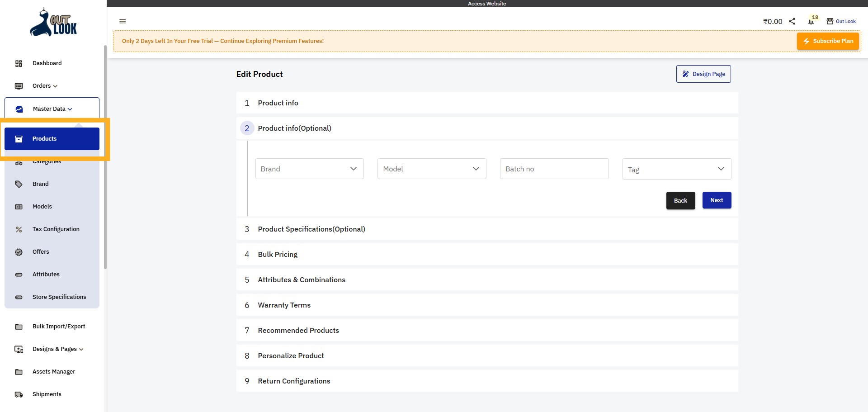This screenshot has height=412, width=868.
Task: Open the Brand dropdown
Action: coord(309,169)
